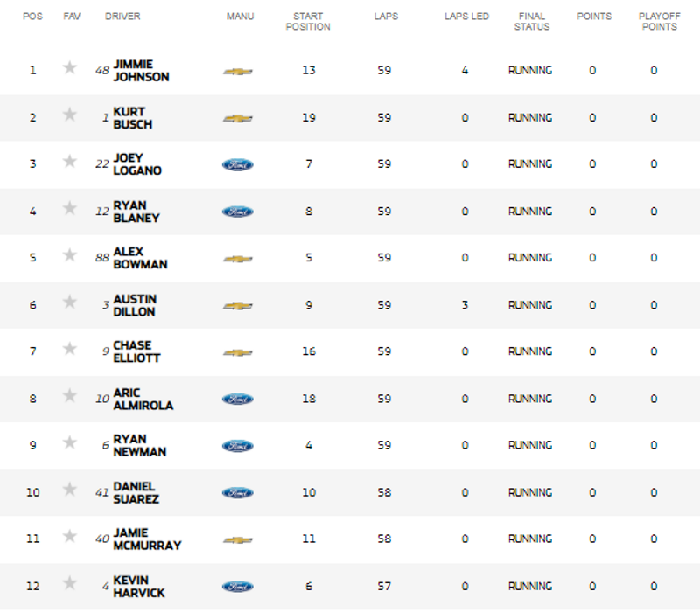Click the Final Status column header

click(x=532, y=21)
